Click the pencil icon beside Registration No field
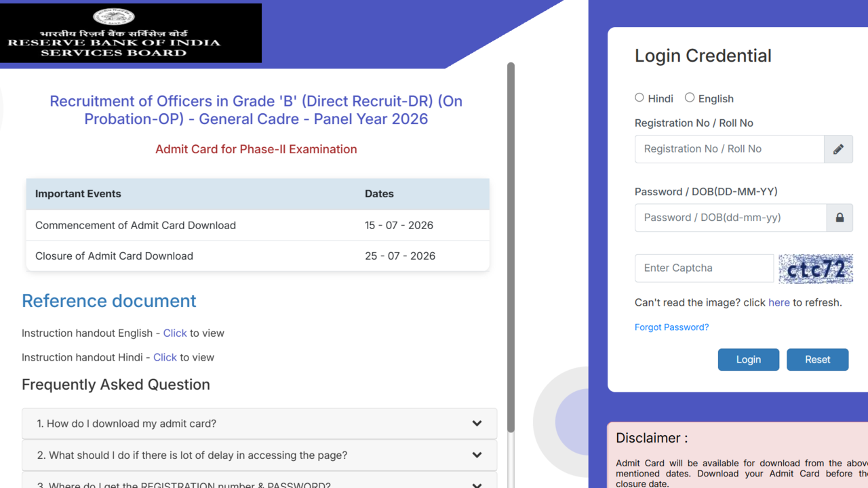The image size is (868, 488). click(x=838, y=149)
